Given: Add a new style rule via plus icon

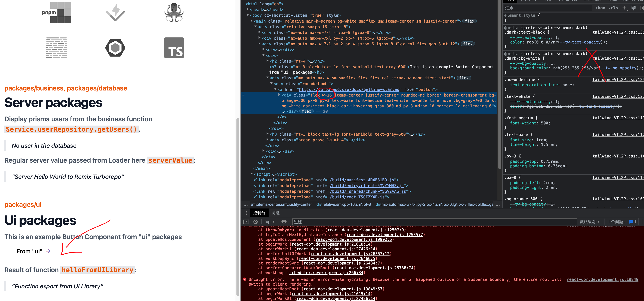Looking at the screenshot, I should (624, 8).
